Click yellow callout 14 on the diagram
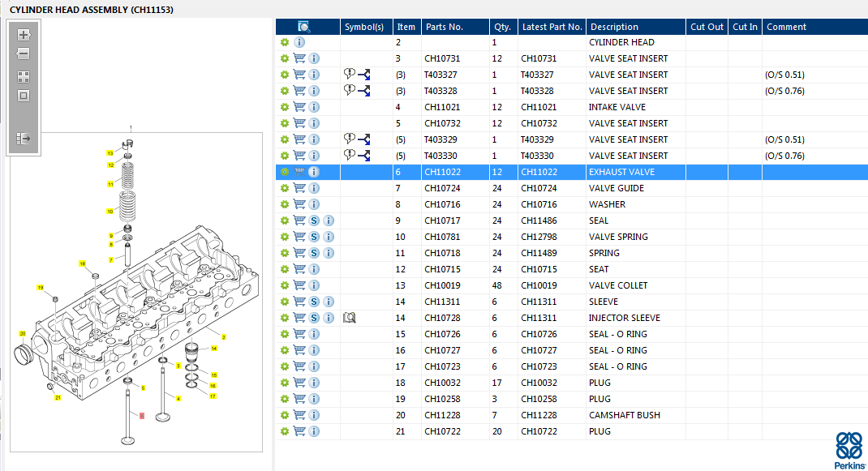Screen dimensions: 868x471 click(x=213, y=349)
